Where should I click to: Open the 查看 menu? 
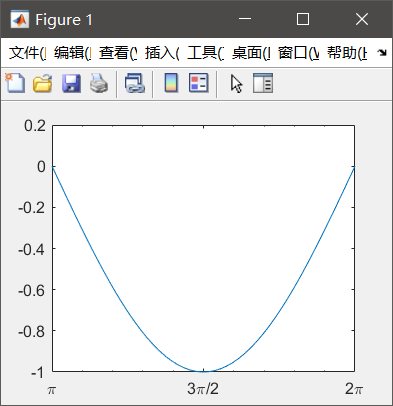click(118, 53)
